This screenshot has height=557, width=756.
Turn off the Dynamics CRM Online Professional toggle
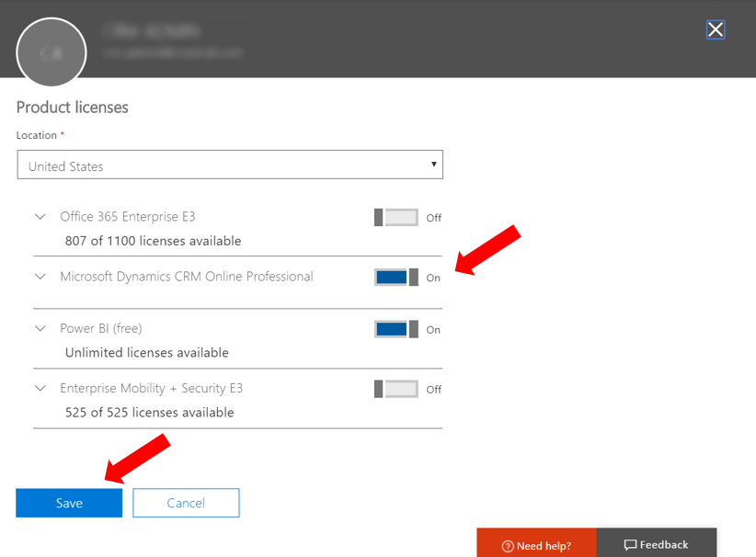coord(396,277)
